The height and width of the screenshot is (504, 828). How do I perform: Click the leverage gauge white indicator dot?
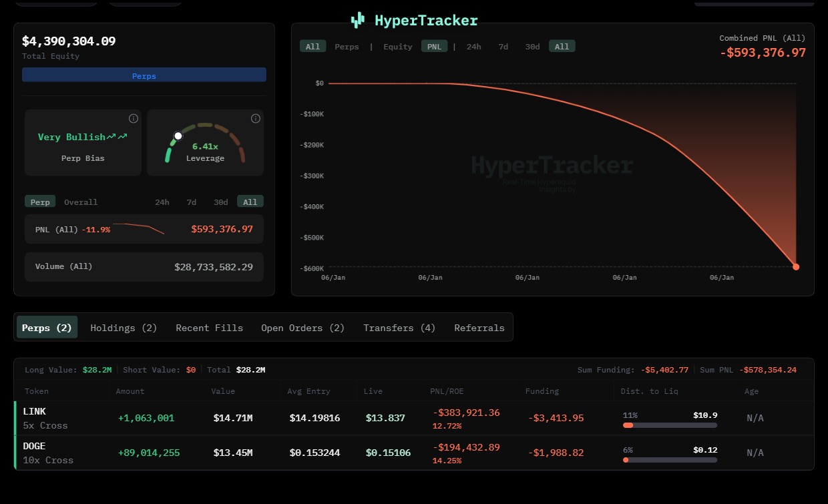pos(178,136)
